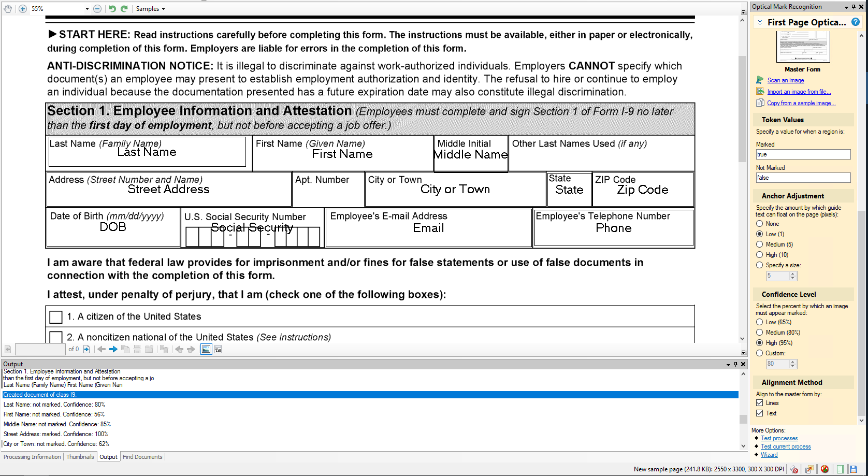Click the Marked value input field
Screen dimensions: 868x476
[803, 154]
